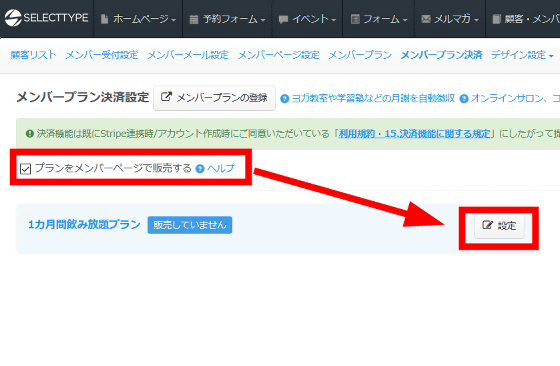560x366 pixels.
Task: Open the ヘルプ link beside checkbox
Action: tap(215, 168)
